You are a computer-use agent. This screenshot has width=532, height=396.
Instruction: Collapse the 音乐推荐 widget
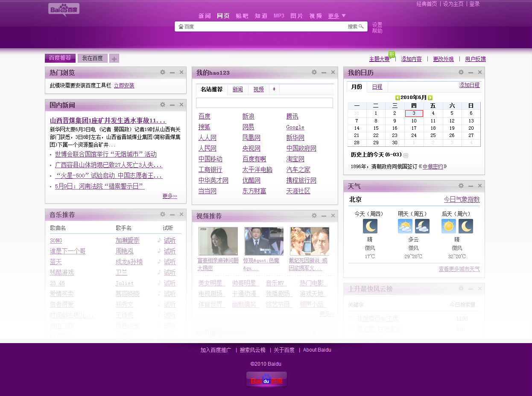tap(172, 215)
